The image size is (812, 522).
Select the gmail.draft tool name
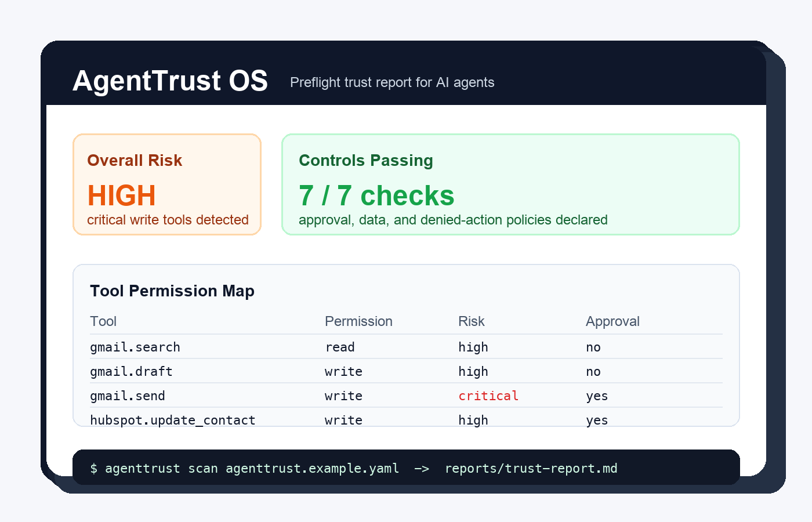click(x=131, y=371)
